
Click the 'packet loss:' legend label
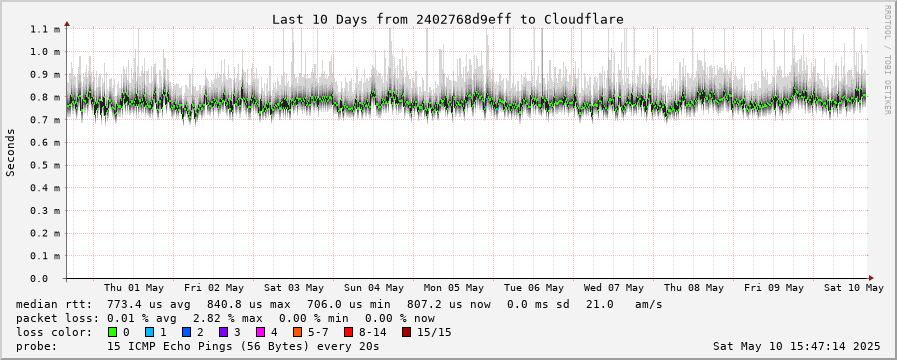tap(57, 318)
